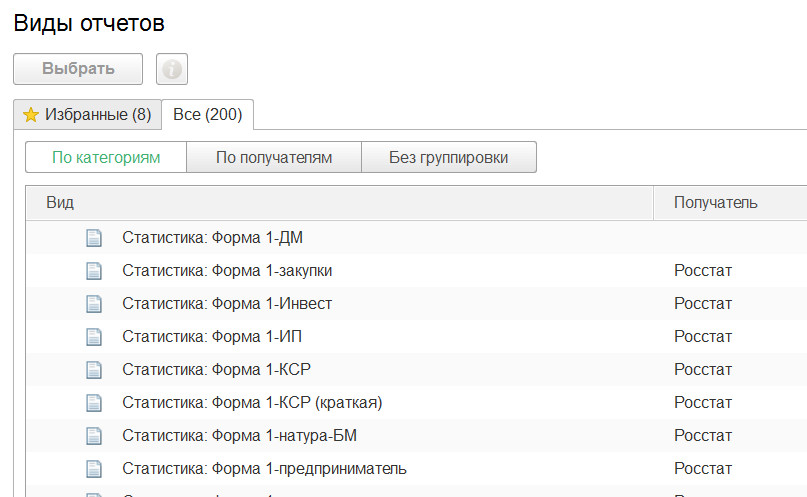Click Росстат recipient in the 1-закупки row
The width and height of the screenshot is (807, 497).
click(703, 271)
